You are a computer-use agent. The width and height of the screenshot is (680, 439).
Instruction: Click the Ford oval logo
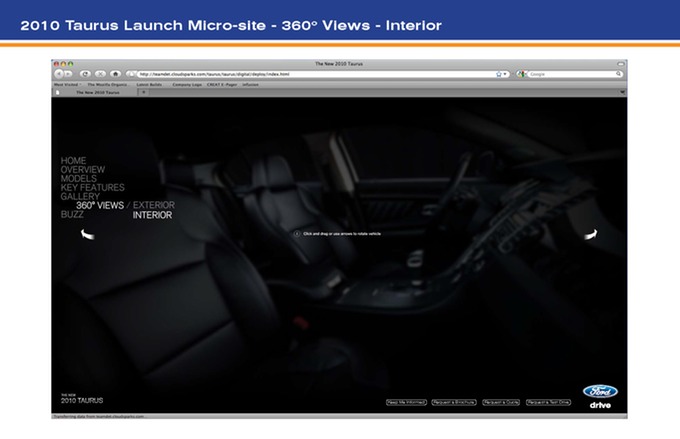point(600,392)
